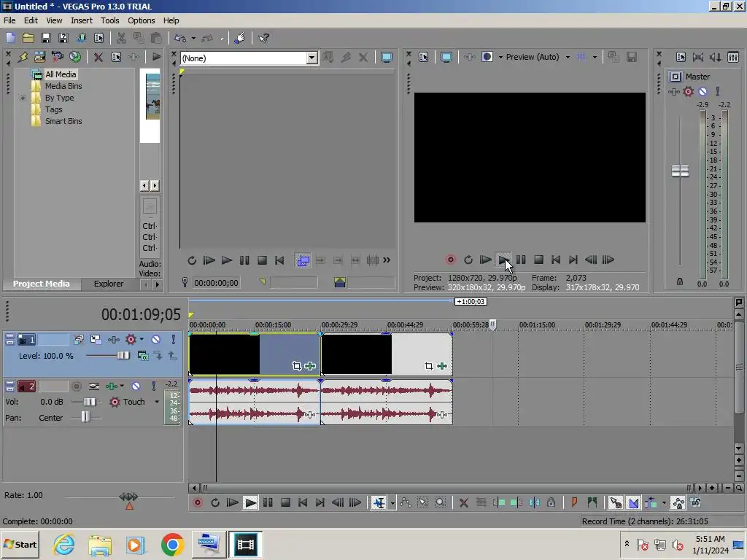Click the Undo arrow icon
Viewport: 747px width, 560px height.
pyautogui.click(x=179, y=38)
